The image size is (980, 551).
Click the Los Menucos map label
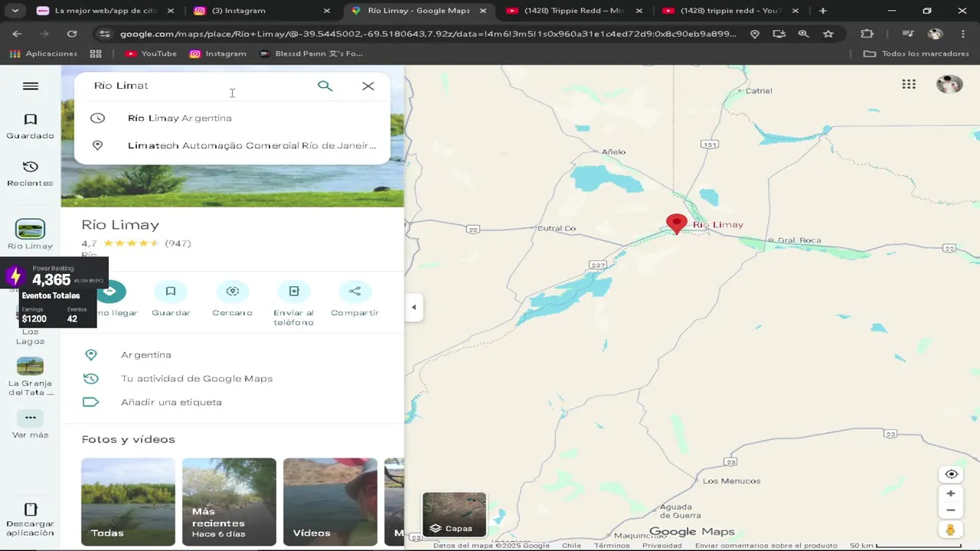(731, 481)
